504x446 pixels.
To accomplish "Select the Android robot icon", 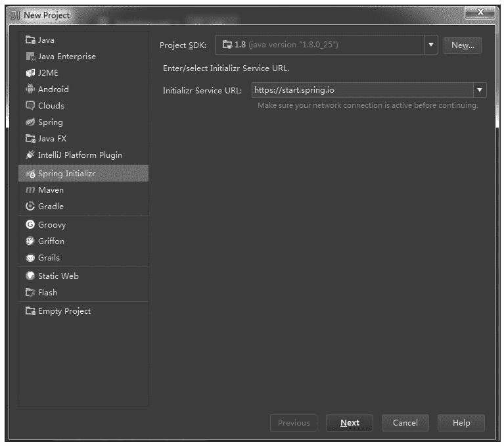I will point(30,89).
